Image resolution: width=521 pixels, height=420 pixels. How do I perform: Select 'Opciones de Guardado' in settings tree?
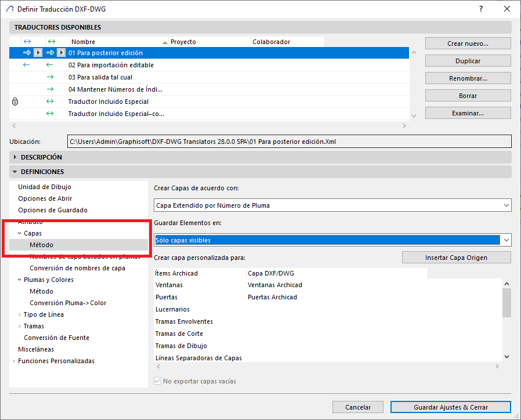[x=53, y=210]
